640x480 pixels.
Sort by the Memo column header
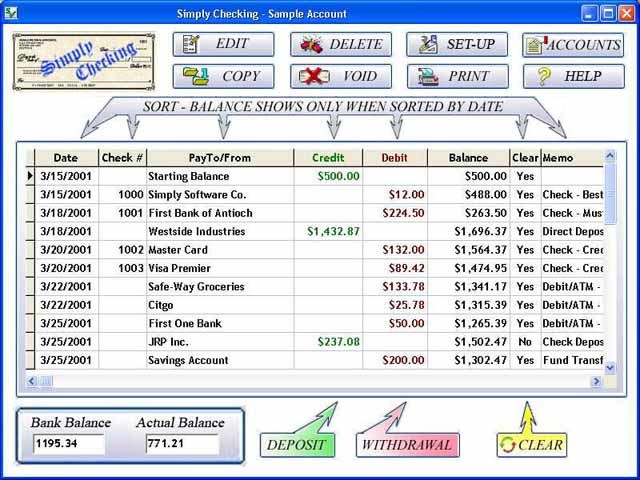[x=572, y=158]
